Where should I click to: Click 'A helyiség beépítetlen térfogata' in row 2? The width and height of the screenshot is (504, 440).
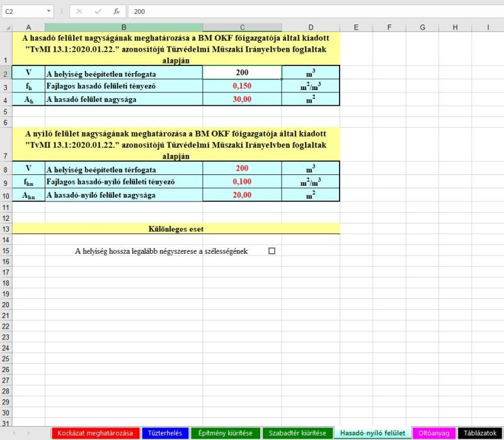tap(101, 74)
